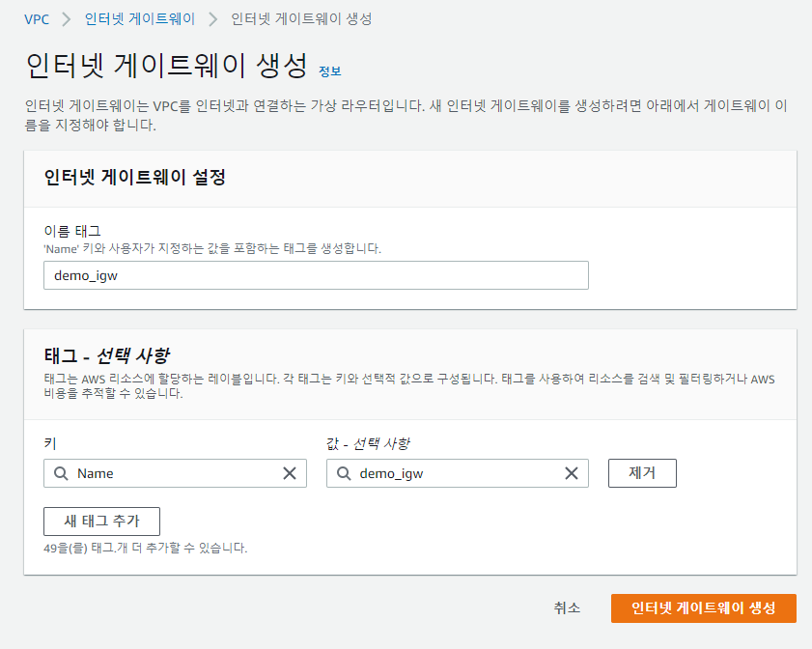Click the 인터넷 게이트웨이 생성 breadcrumb text
Screen dimensions: 812x649
[x=301, y=19]
